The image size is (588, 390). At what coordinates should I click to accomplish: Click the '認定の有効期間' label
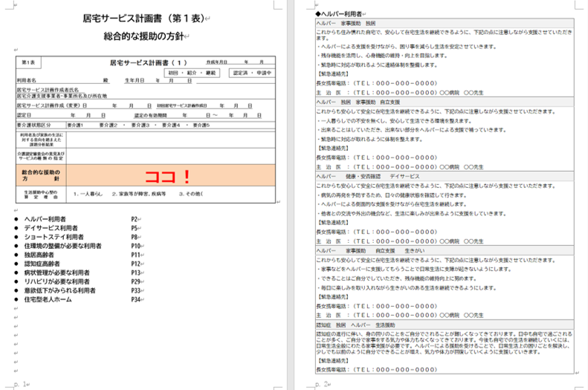pyautogui.click(x=150, y=115)
